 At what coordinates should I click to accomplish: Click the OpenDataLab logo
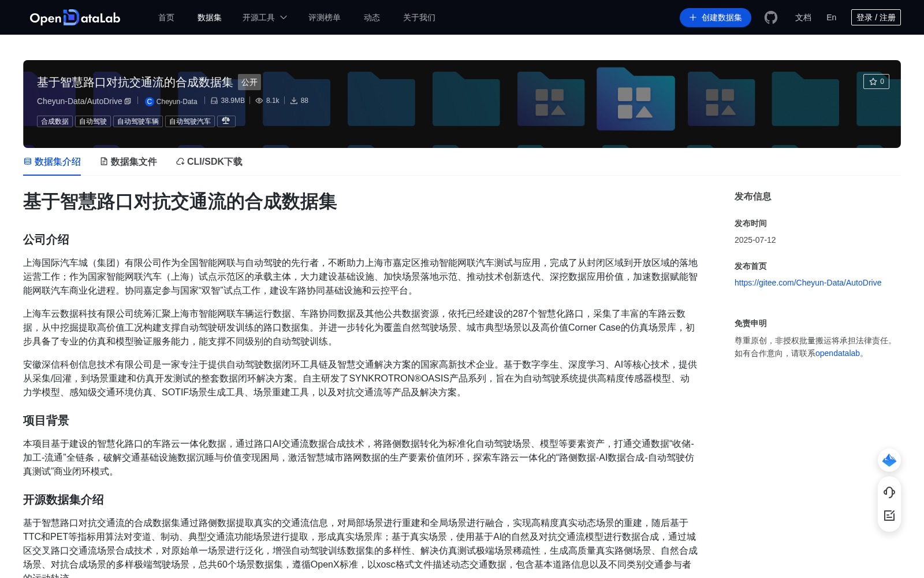click(x=75, y=17)
